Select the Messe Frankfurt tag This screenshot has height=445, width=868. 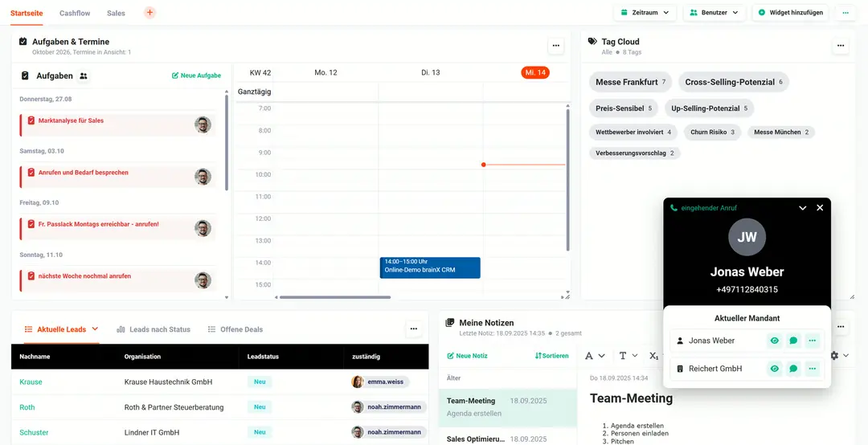pyautogui.click(x=631, y=82)
